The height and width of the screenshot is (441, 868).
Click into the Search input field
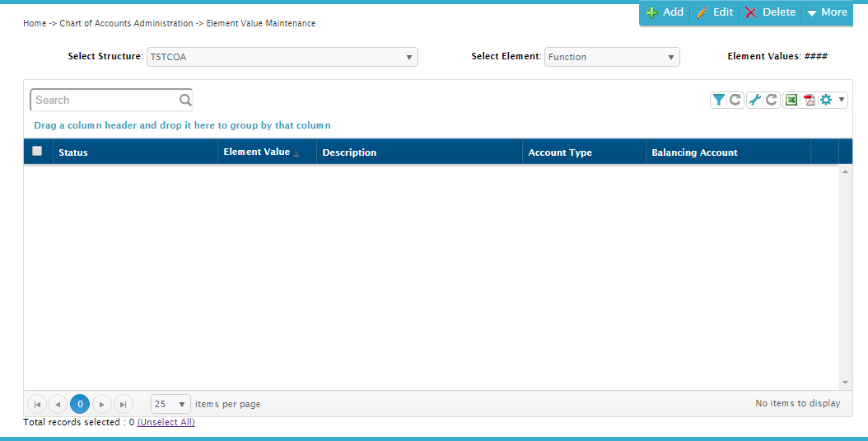pos(105,101)
